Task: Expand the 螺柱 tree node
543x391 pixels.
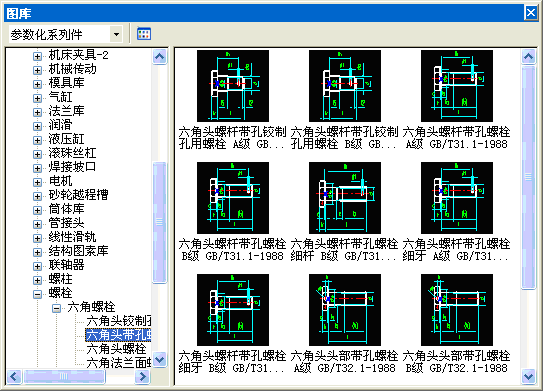Action: (x=37, y=280)
